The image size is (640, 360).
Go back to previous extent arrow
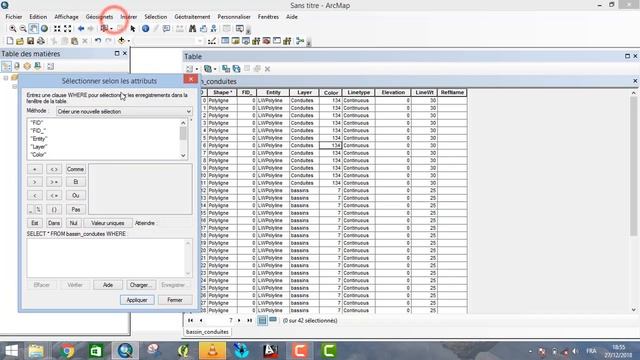81,29
